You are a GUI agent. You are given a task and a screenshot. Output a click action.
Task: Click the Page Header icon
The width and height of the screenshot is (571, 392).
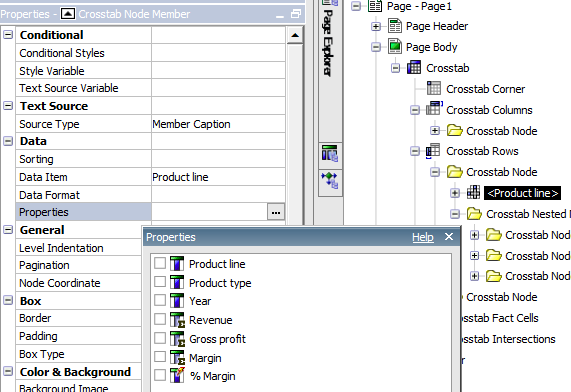point(395,26)
